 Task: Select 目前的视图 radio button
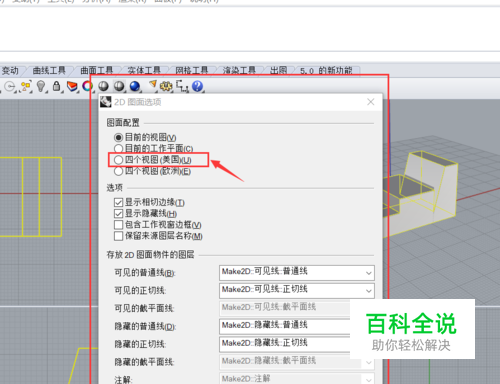(118, 137)
